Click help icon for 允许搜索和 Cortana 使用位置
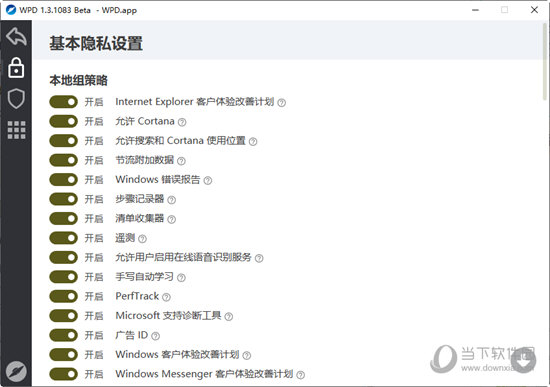 (253, 141)
